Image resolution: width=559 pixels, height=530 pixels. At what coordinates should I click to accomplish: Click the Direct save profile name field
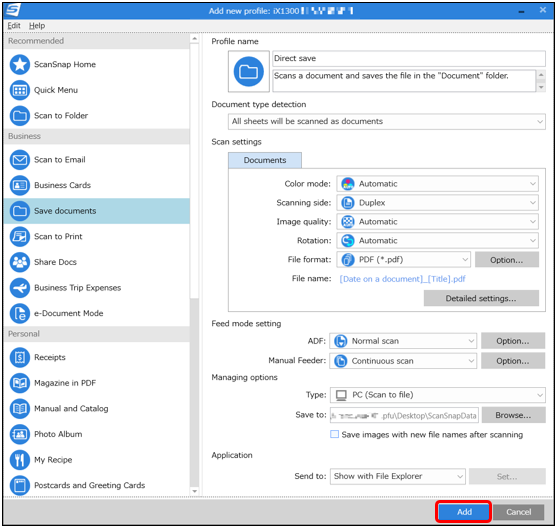pos(409,58)
